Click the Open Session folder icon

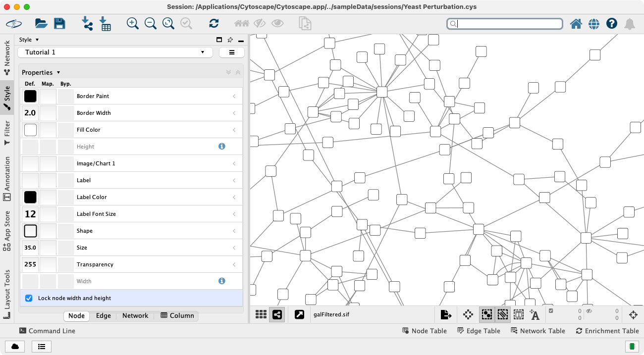click(41, 23)
